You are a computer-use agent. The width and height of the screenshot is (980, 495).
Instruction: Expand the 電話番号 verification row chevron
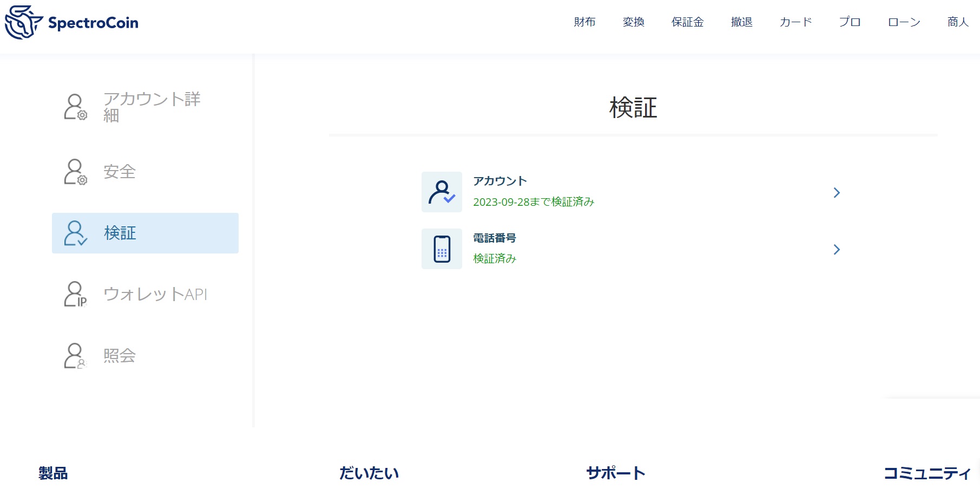[837, 250]
